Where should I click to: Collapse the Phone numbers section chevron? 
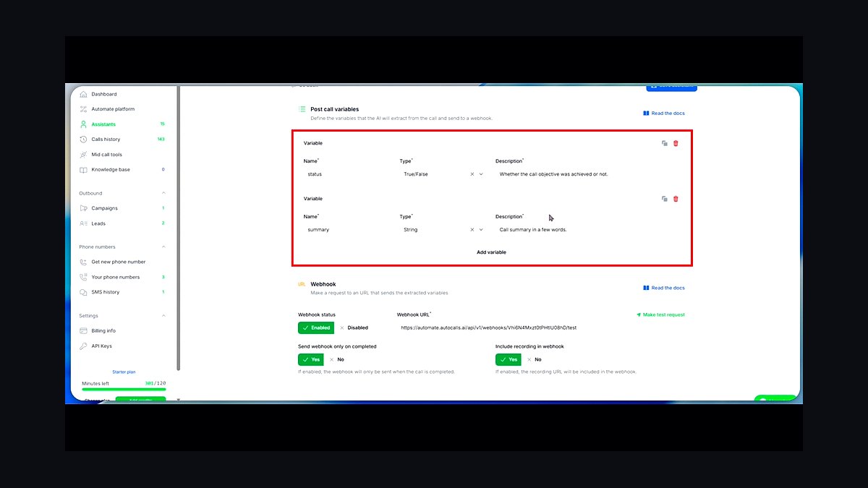163,247
